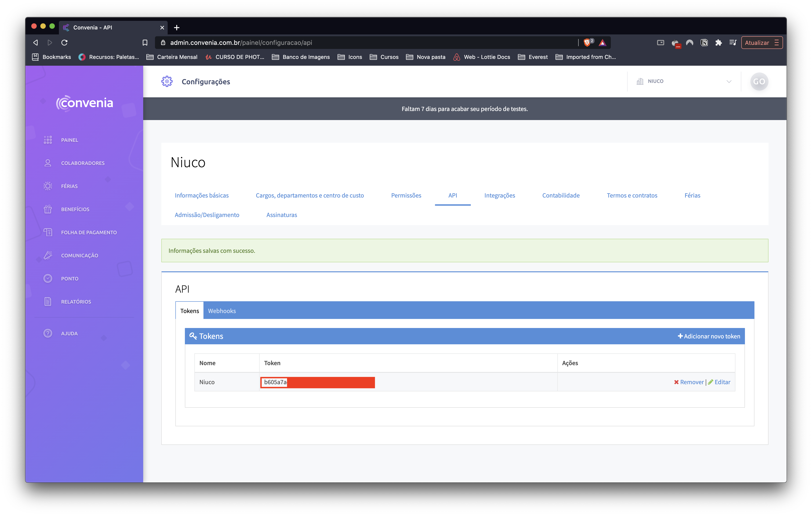Open the Integrações settings tab
The height and width of the screenshot is (516, 812).
click(499, 195)
